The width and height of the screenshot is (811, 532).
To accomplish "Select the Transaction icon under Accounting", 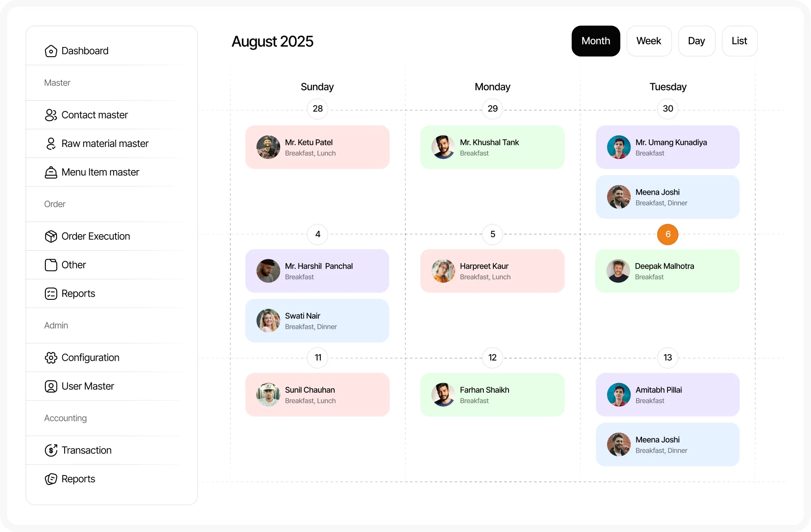I will coord(51,450).
